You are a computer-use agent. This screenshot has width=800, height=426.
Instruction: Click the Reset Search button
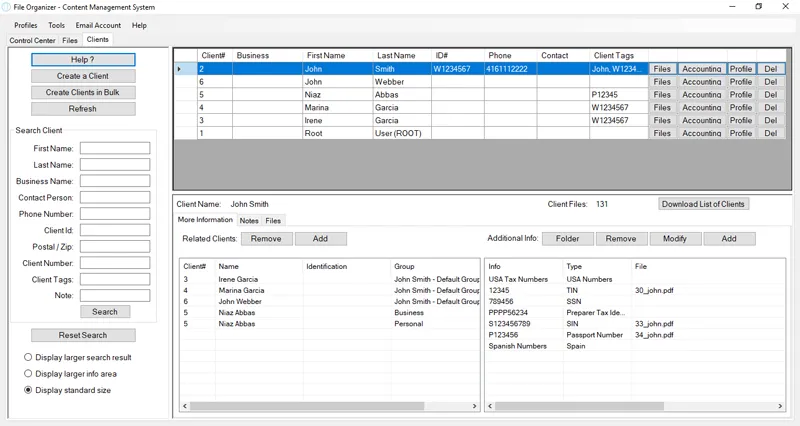point(83,335)
